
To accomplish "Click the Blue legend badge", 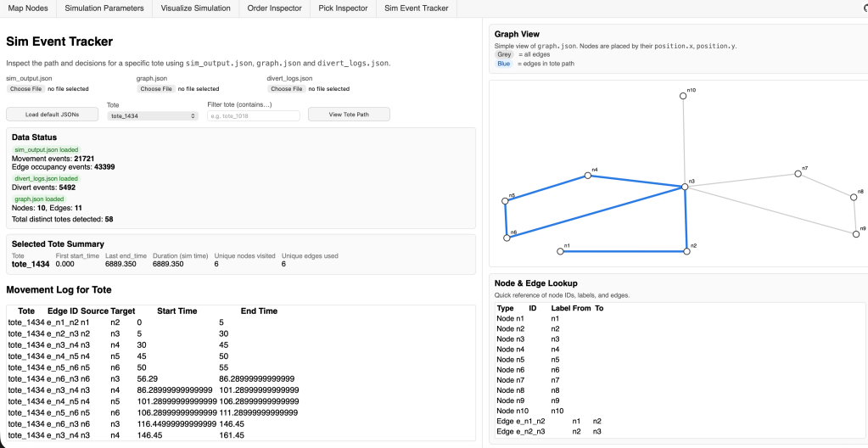I will (504, 63).
